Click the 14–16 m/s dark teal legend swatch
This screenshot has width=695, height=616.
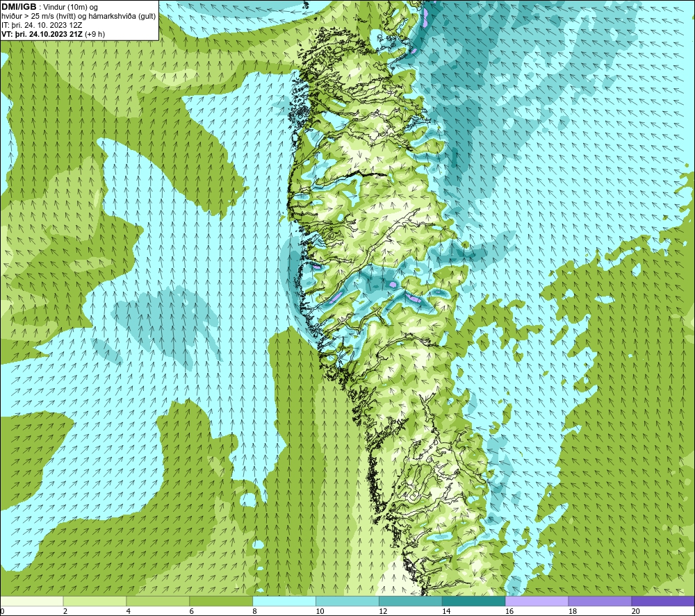pyautogui.click(x=473, y=601)
